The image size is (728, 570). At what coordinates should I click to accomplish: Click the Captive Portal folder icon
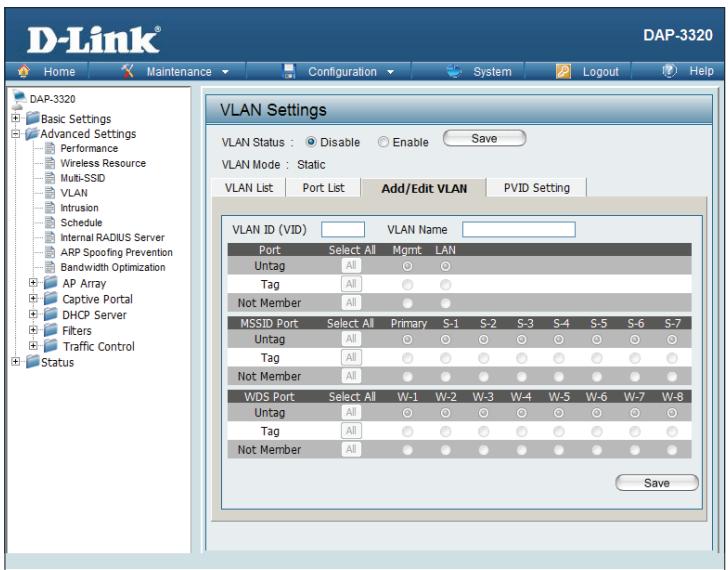pos(51,298)
